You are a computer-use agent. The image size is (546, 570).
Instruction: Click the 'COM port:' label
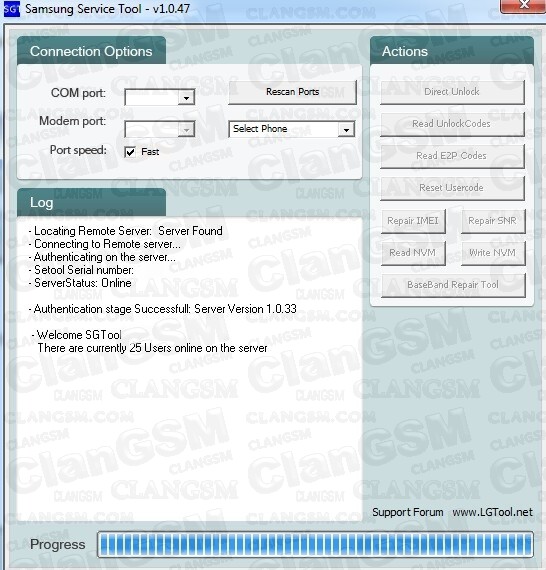click(78, 93)
